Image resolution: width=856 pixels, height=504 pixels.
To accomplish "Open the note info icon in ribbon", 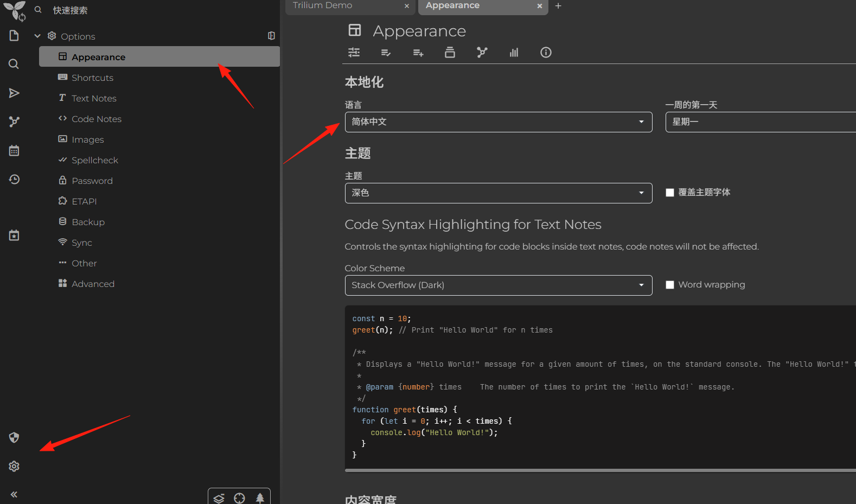I will [546, 52].
